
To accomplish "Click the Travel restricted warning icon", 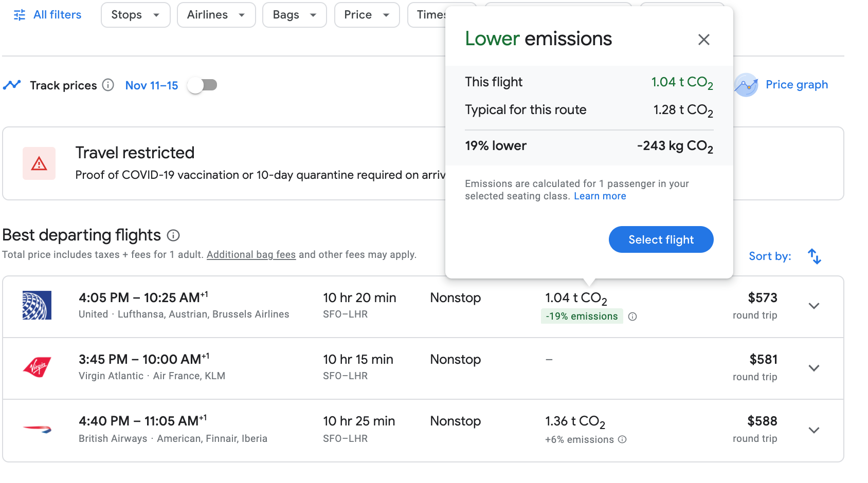I will (39, 163).
